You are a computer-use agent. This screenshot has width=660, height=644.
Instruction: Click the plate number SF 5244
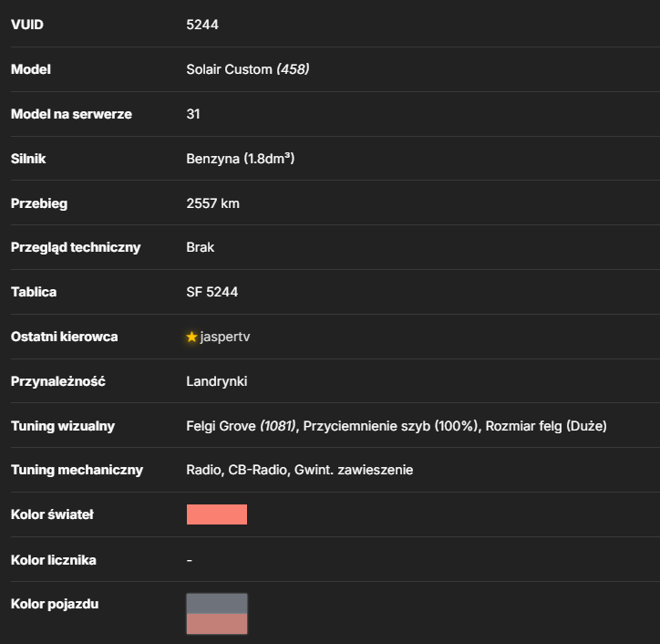pyautogui.click(x=211, y=292)
